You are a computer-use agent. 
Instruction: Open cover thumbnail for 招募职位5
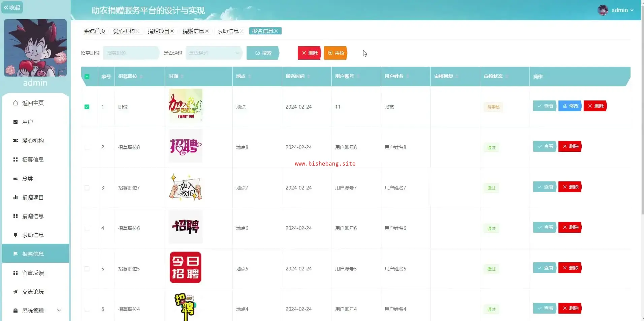point(186,267)
